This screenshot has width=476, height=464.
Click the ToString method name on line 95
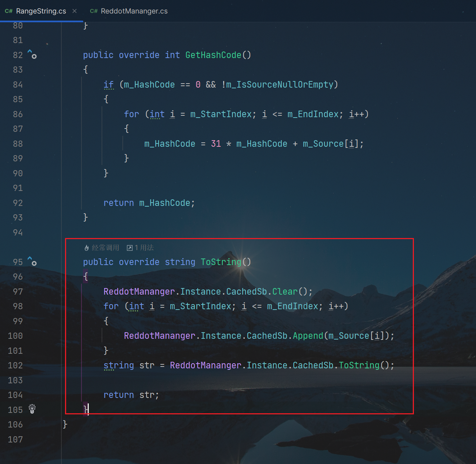[221, 262]
